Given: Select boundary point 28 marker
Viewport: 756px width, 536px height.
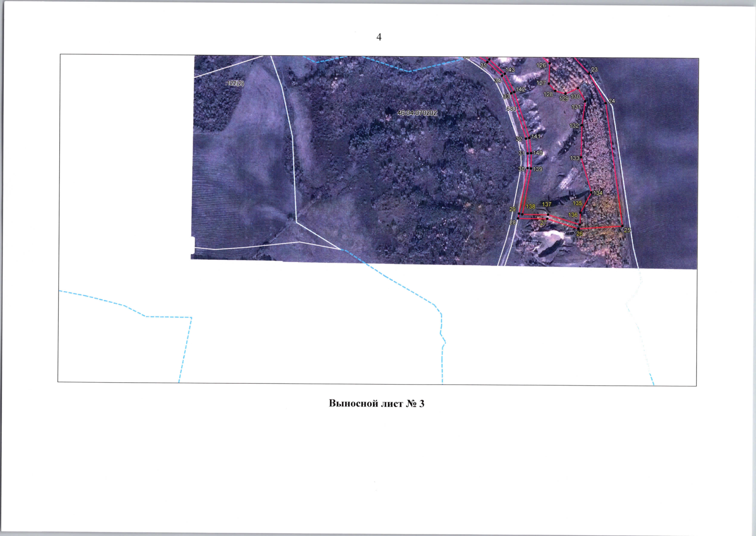Looking at the screenshot, I should [518, 218].
